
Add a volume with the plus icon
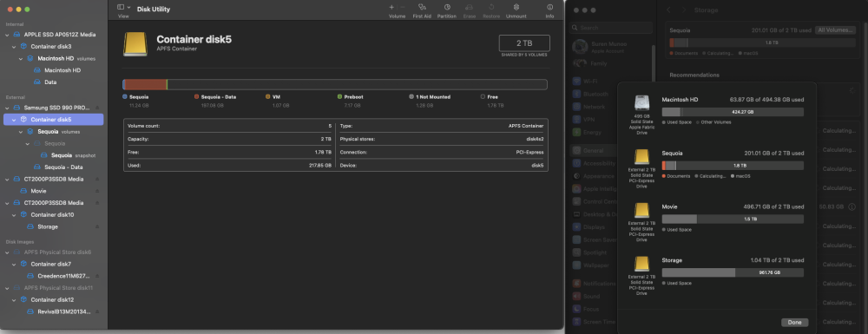pyautogui.click(x=391, y=7)
